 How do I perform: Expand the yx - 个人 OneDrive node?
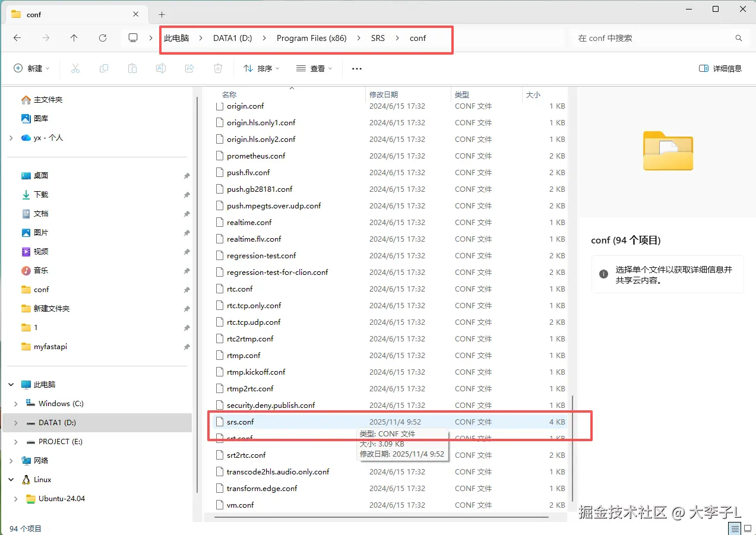coord(11,138)
